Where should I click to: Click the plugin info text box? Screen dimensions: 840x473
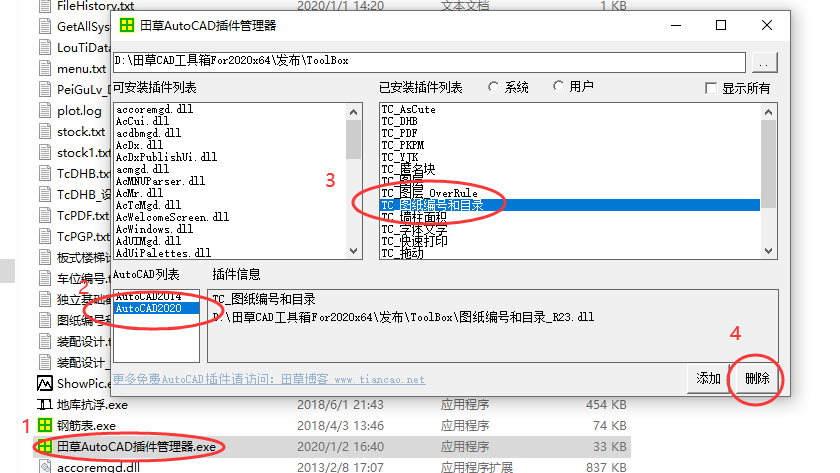493,326
